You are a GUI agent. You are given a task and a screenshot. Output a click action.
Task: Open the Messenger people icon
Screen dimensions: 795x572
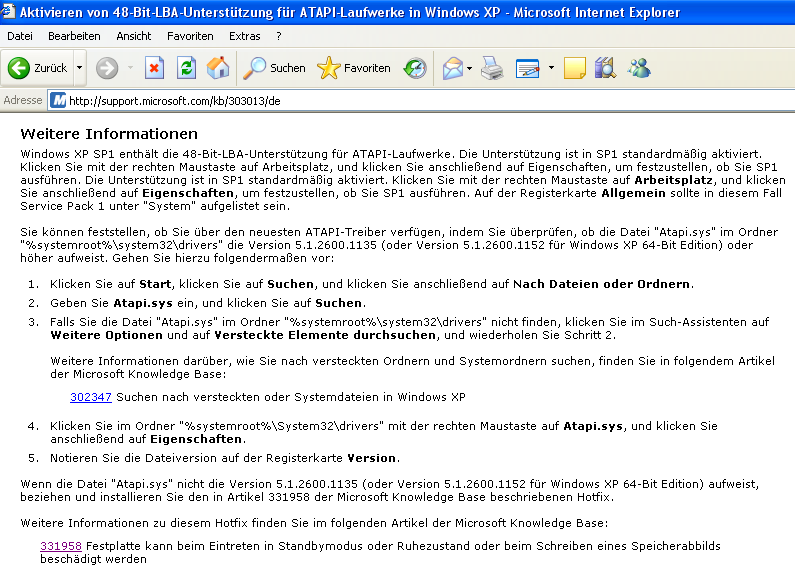pos(639,68)
